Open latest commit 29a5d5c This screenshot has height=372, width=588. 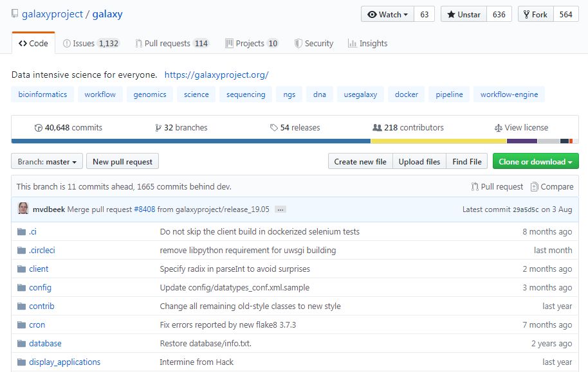[526, 210]
